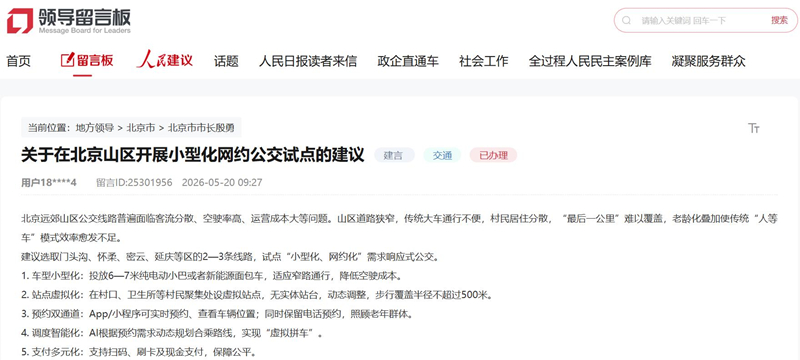Image resolution: width=800 pixels, height=360 pixels.
Task: Click the 北京市市长殷勇 breadcrumb link
Action: coord(201,127)
